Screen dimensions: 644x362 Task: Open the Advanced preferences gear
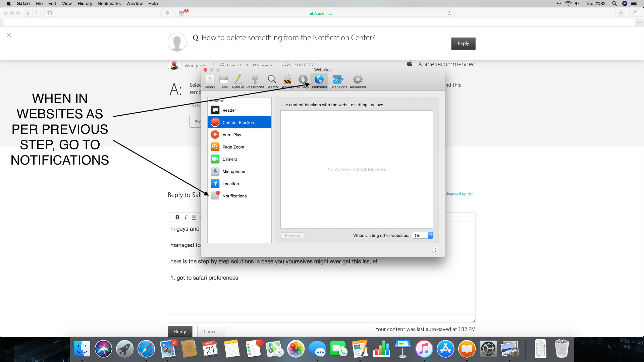pos(358,81)
